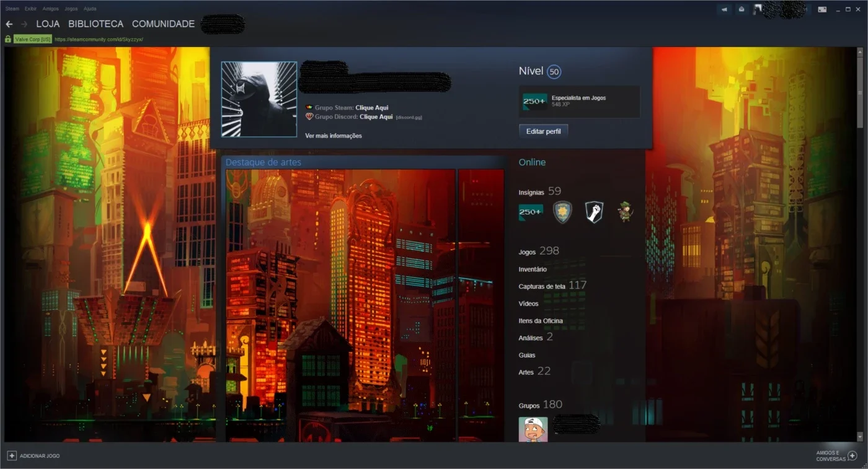Open the cartoon group avatar under Grupos
Screen dimensions: 868x469
[x=533, y=429]
